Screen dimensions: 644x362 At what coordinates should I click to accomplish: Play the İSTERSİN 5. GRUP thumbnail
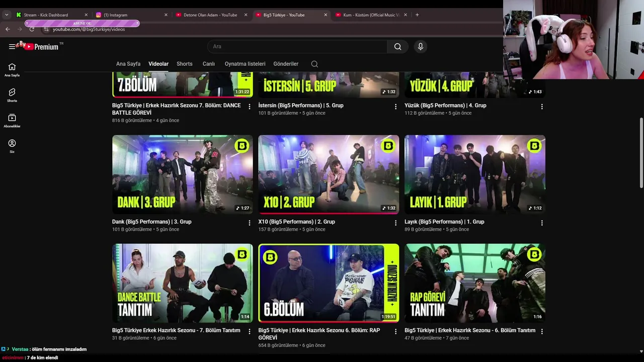coord(329,84)
